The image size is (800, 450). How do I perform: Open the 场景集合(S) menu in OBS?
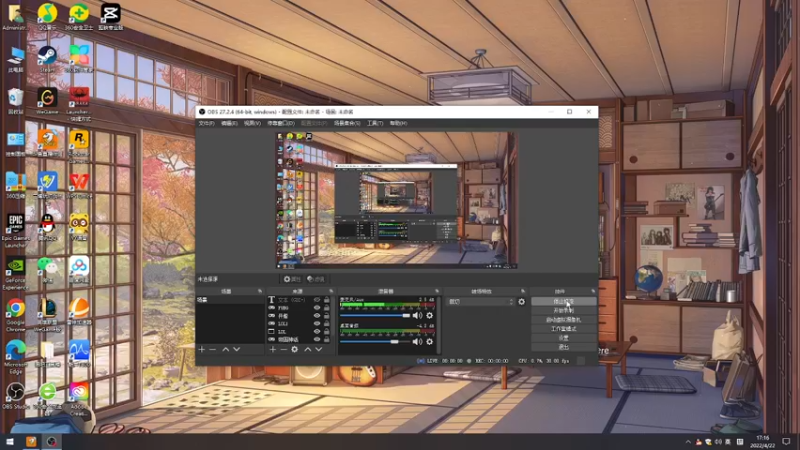[x=347, y=123]
